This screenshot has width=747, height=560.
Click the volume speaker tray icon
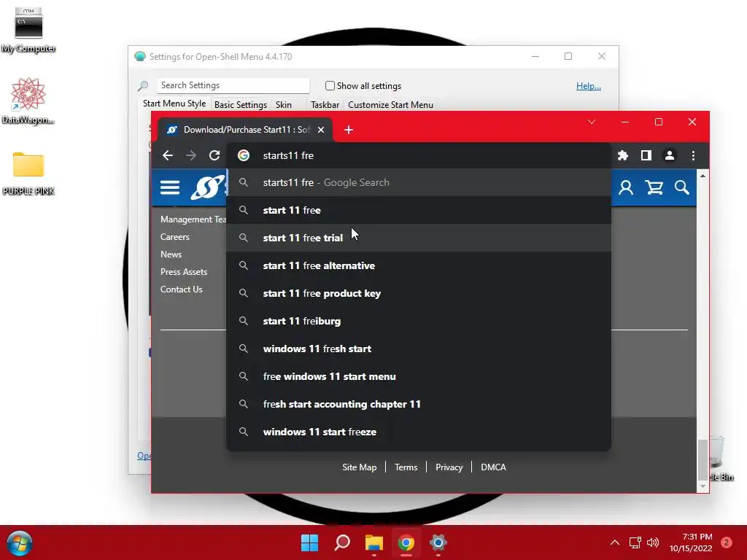(x=653, y=542)
